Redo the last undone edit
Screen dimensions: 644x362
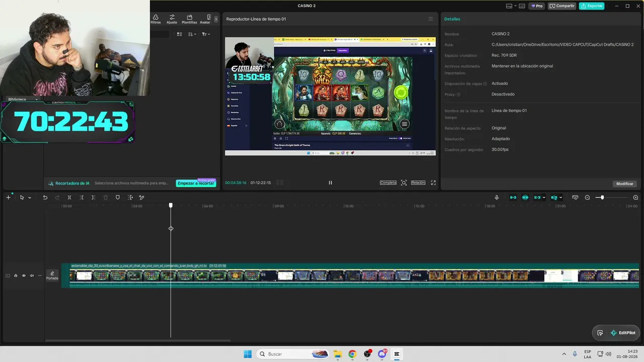click(x=57, y=198)
